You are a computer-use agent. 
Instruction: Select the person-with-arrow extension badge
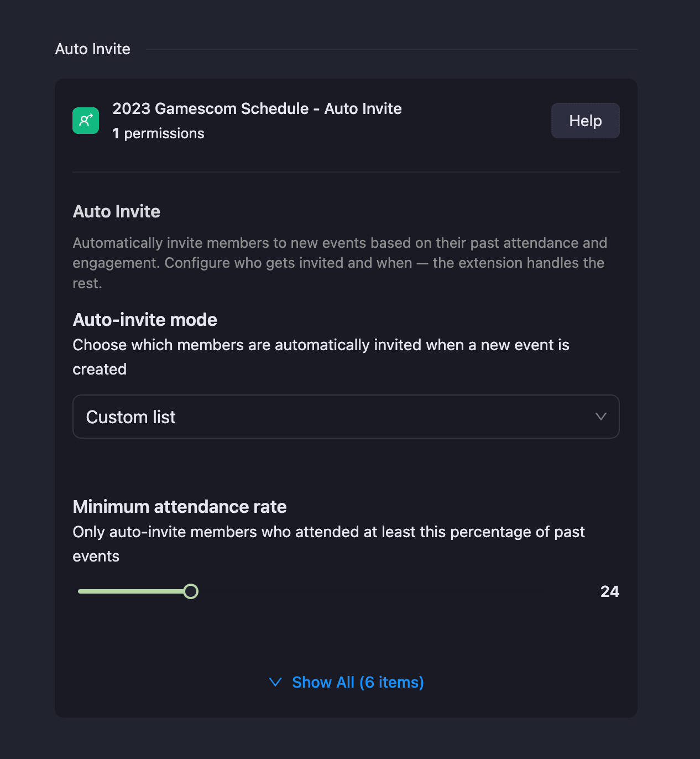86,121
